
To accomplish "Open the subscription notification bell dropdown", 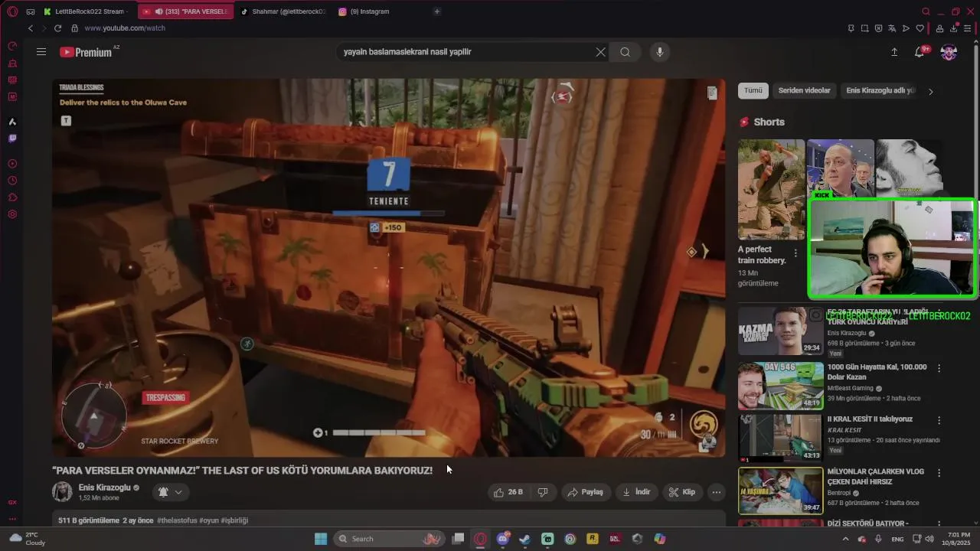I will point(171,492).
